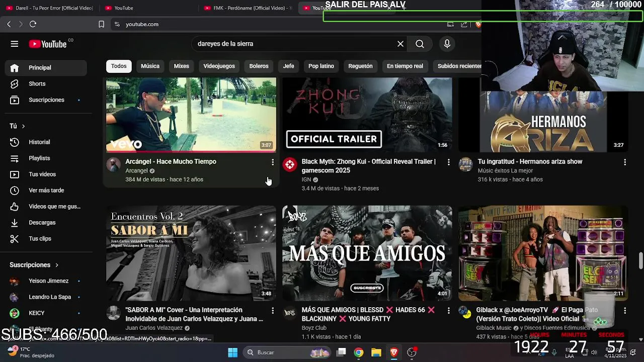
Task: Select the Todos filter chip
Action: pyautogui.click(x=119, y=66)
